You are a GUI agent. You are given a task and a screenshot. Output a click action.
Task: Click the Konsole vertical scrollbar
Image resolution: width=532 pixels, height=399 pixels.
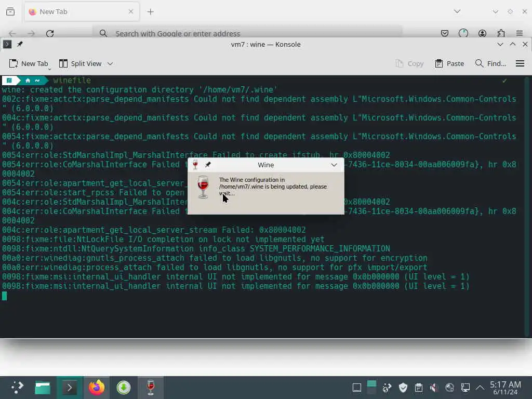pos(527,207)
